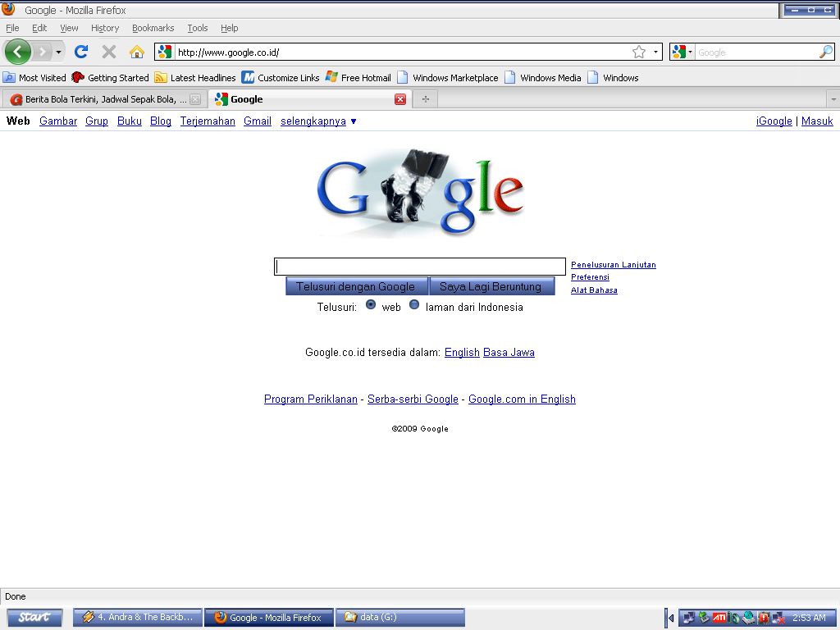Screen dimensions: 840x630
Task: Open the Gmail link
Action: point(257,121)
